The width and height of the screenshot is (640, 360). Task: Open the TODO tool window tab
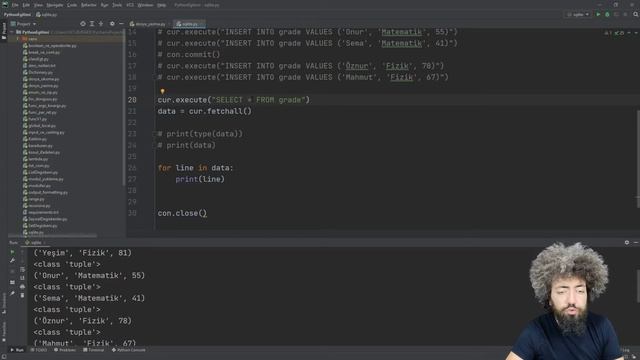39,350
